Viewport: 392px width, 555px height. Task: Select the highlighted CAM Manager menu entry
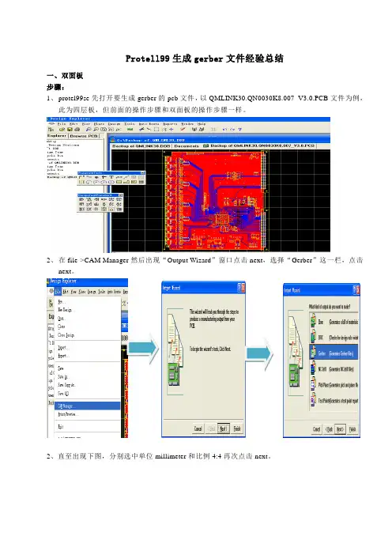[88, 406]
